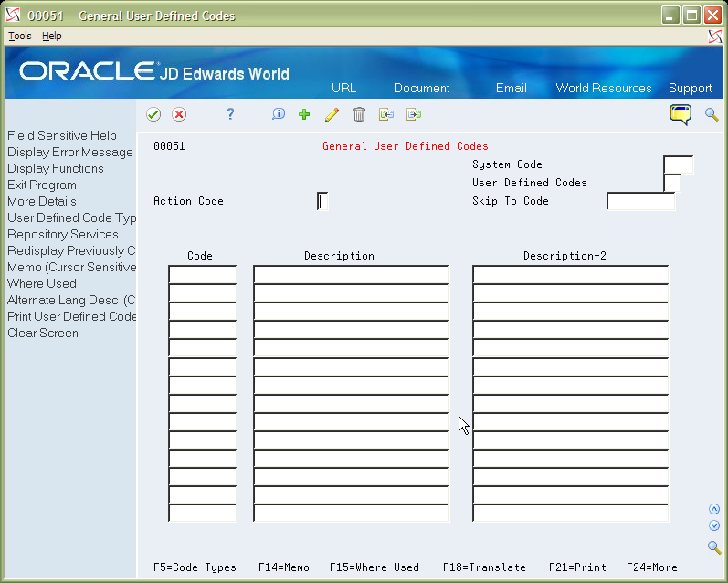Select Display Error Message
This screenshot has height=583, width=728.
70,153
